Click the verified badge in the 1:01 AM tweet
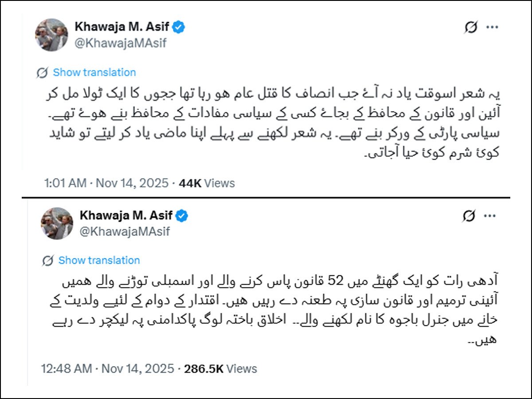The width and height of the screenshot is (532, 399). tap(179, 27)
